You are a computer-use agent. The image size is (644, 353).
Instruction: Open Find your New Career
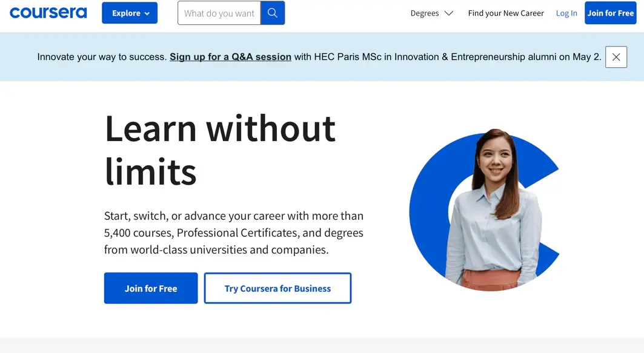click(506, 13)
